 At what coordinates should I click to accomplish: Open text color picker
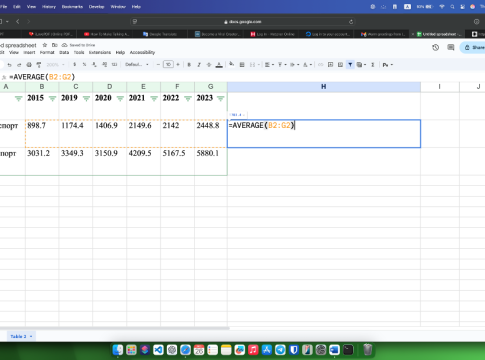tap(219, 65)
